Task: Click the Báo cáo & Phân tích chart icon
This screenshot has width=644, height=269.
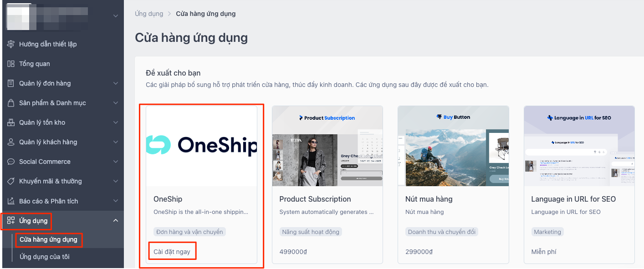Action: click(x=11, y=201)
